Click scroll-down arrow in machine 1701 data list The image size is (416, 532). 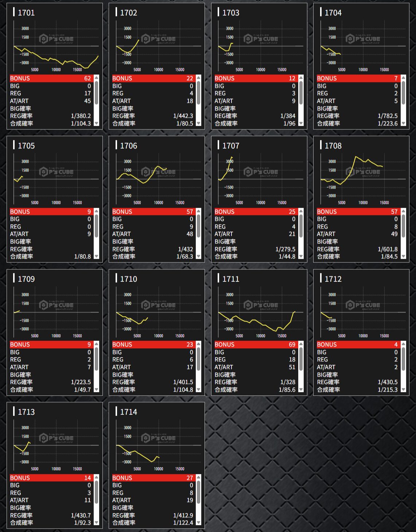point(97,124)
